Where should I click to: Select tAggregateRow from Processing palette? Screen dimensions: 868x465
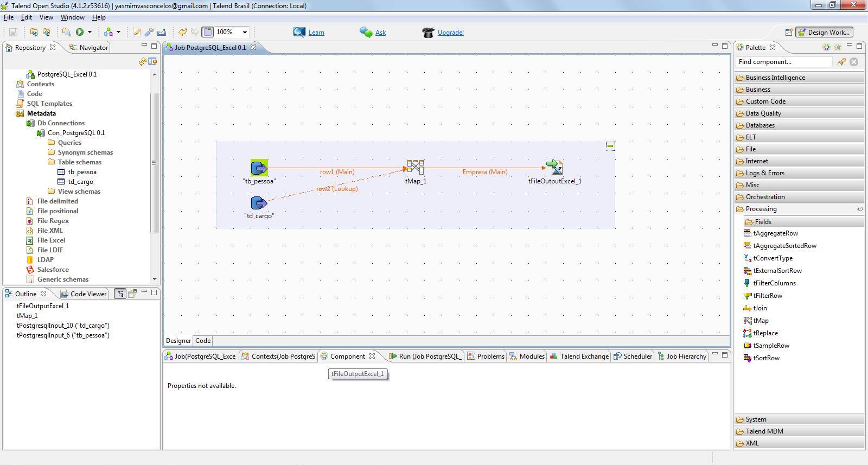coord(775,233)
